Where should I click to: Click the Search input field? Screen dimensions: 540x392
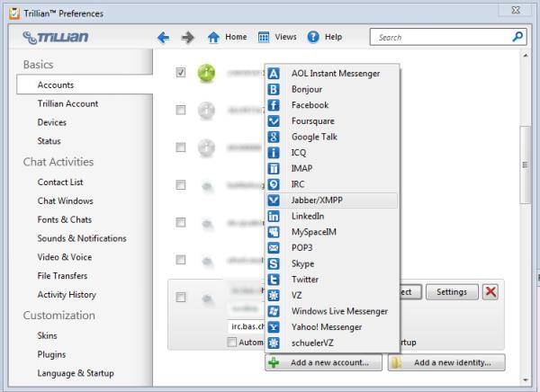[439, 38]
